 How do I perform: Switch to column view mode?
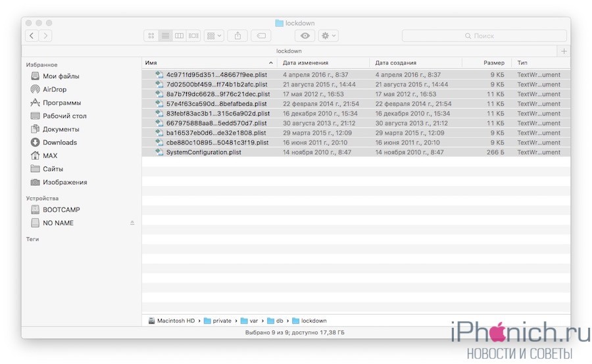click(180, 35)
